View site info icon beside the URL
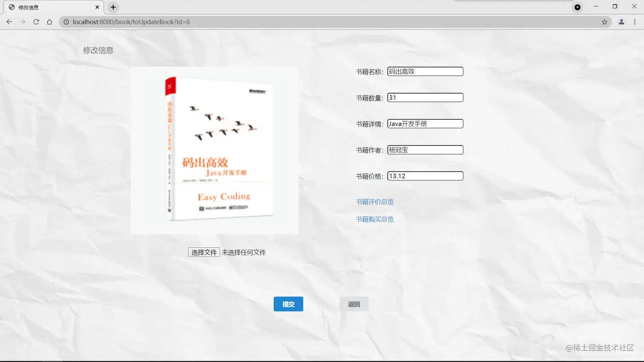Screen dimensions: 644x362 66,22
